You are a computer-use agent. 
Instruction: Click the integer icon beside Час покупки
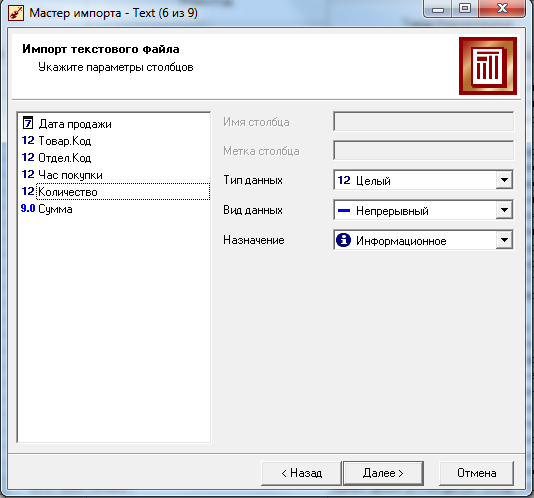pos(28,174)
